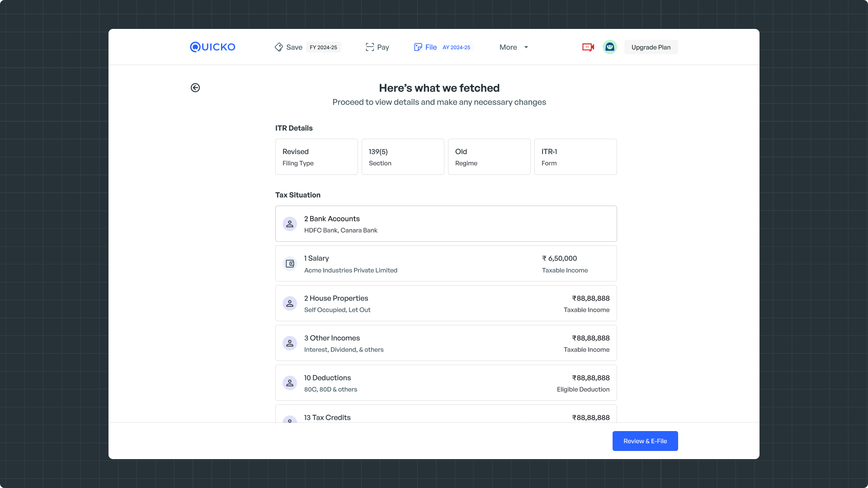Click the Quicko logo
868x488 pixels.
212,47
